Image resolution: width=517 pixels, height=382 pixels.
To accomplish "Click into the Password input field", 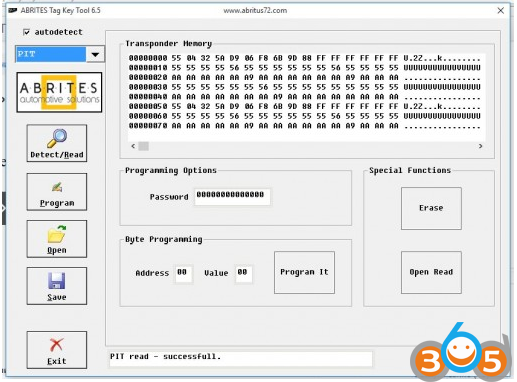I will tap(232, 197).
